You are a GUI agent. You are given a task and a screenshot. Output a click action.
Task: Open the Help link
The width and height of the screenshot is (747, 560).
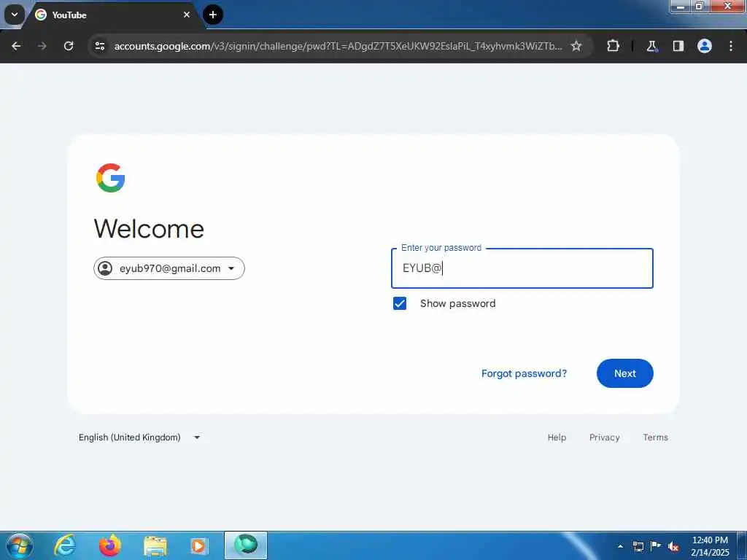pos(557,437)
